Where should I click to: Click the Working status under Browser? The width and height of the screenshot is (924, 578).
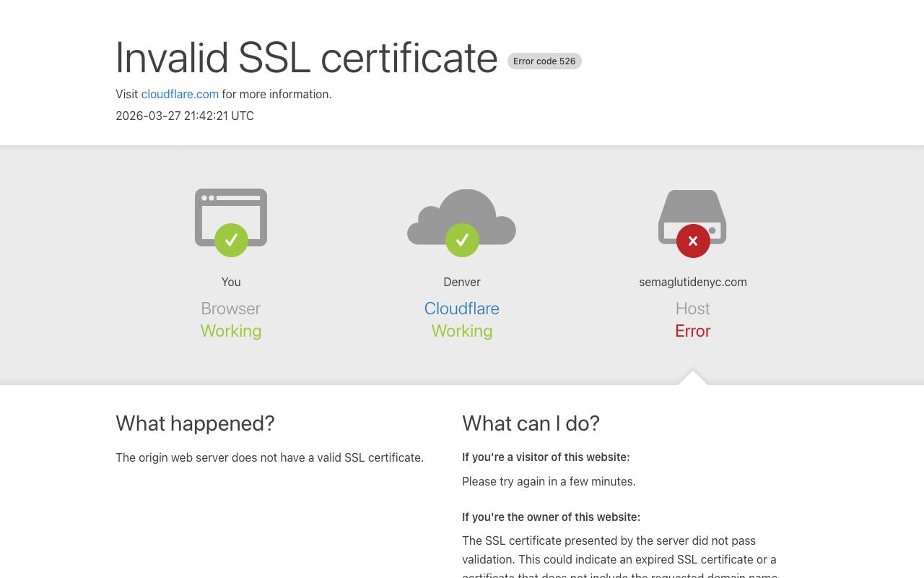[x=231, y=331]
